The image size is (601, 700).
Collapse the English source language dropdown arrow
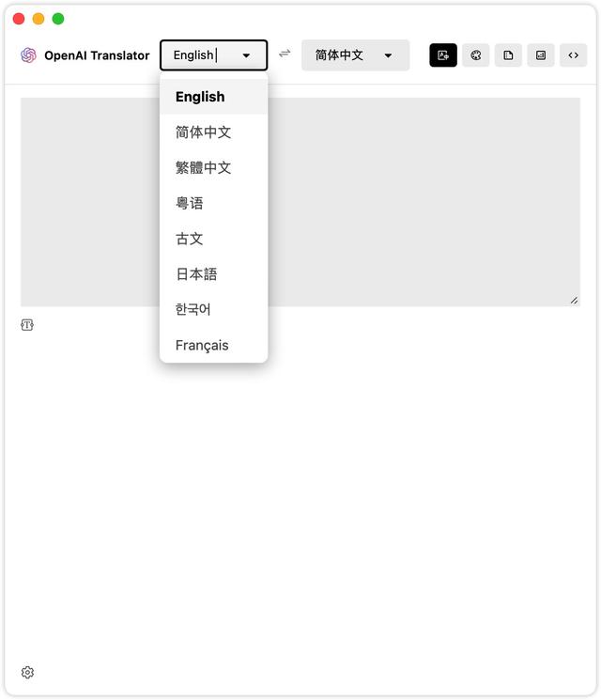pos(246,55)
